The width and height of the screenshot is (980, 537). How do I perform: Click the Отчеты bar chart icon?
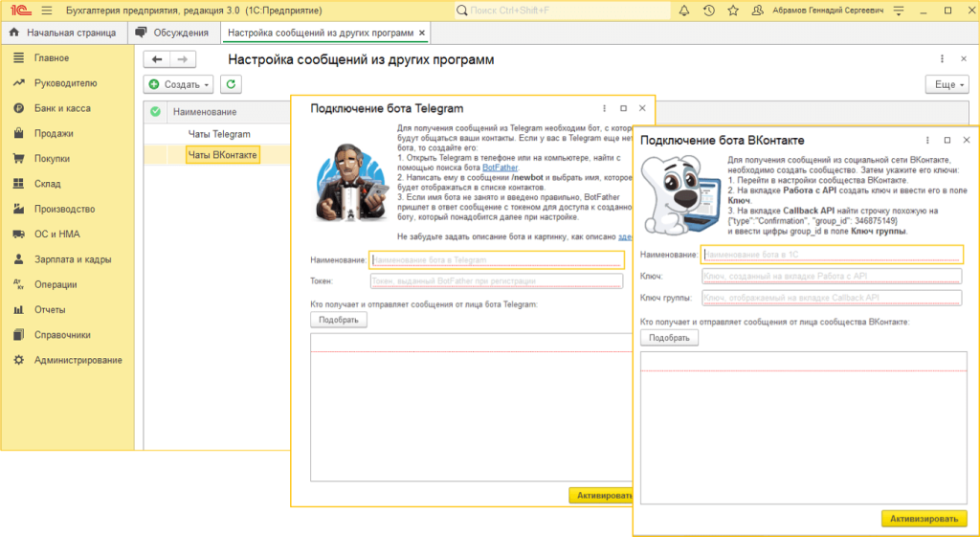(19, 309)
